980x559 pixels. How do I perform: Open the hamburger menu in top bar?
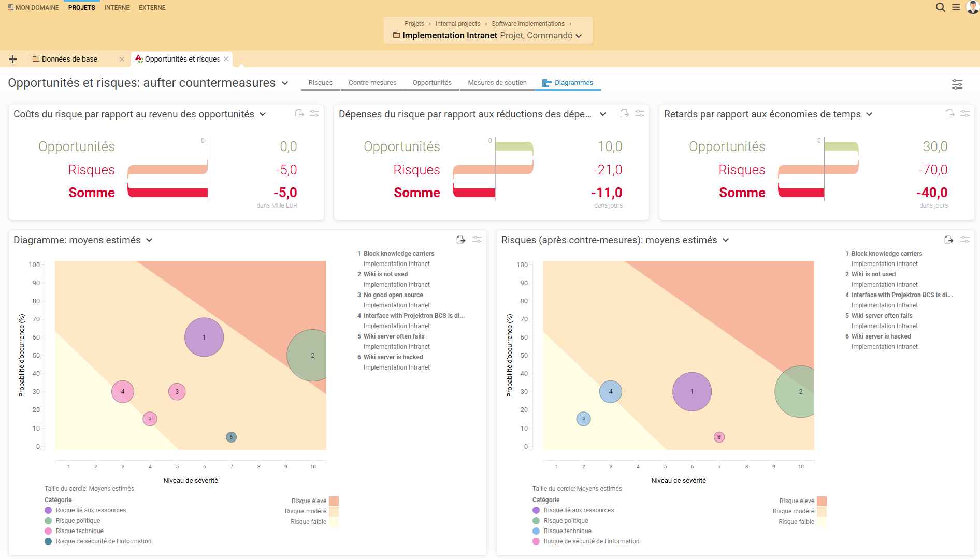click(956, 7)
